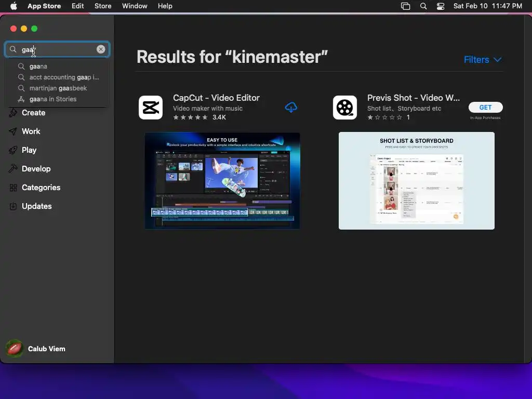Viewport: 532px width, 399px height.
Task: Open the Previs Shot app icon
Action: 345,108
